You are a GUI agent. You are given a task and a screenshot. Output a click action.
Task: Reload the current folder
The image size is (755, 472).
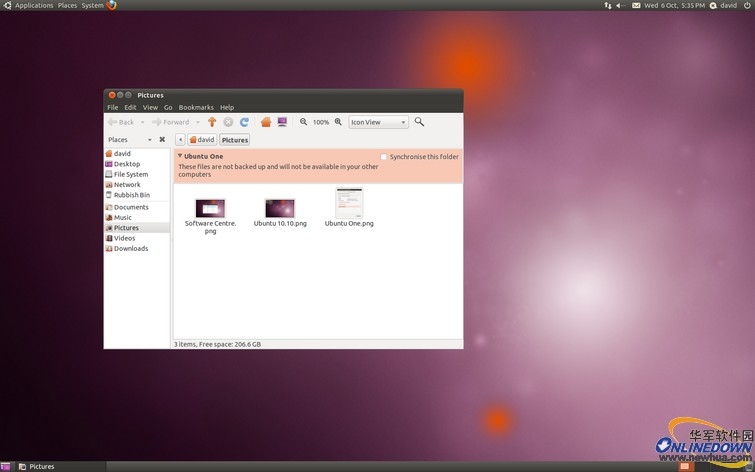pos(244,122)
